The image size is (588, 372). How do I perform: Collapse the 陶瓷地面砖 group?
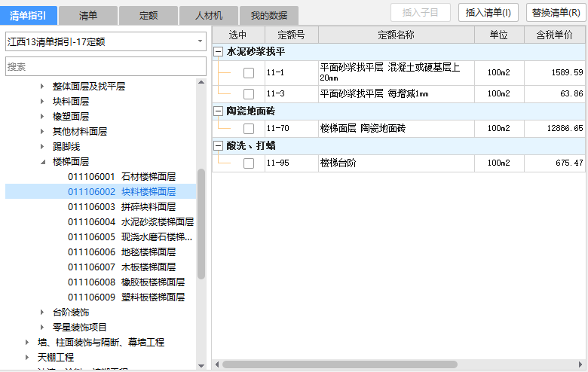tap(219, 111)
